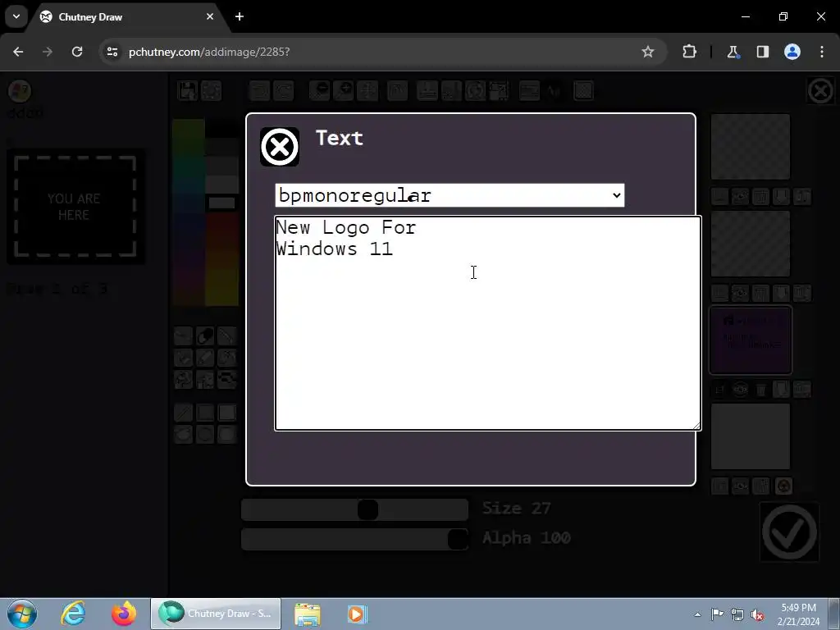Pick a color from the dimmed palette
The height and width of the screenshot is (630, 840).
click(x=205, y=212)
